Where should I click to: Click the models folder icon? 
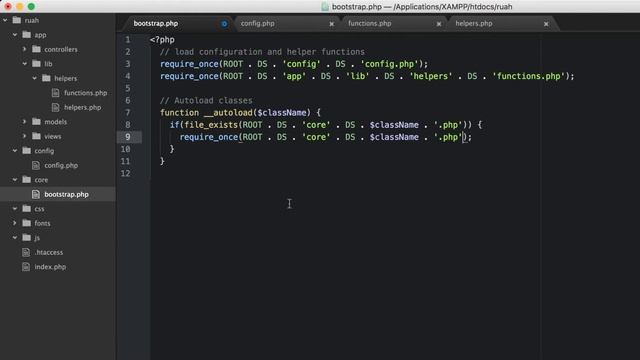[36, 122]
